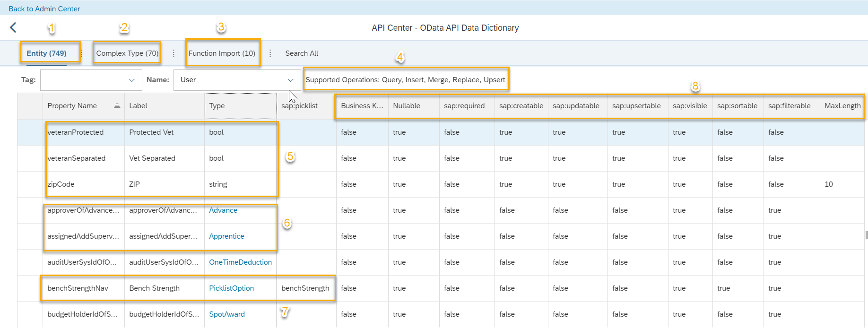Click the Name field containing User
The height and width of the screenshot is (328, 868).
237,80
